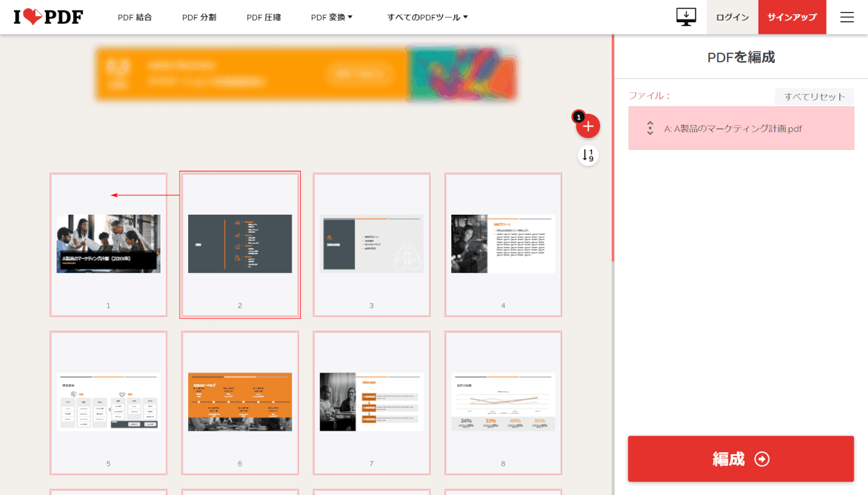Viewport: 868px width, 495px height.
Task: Expand the すべてのPDFツール dropdown
Action: (427, 17)
